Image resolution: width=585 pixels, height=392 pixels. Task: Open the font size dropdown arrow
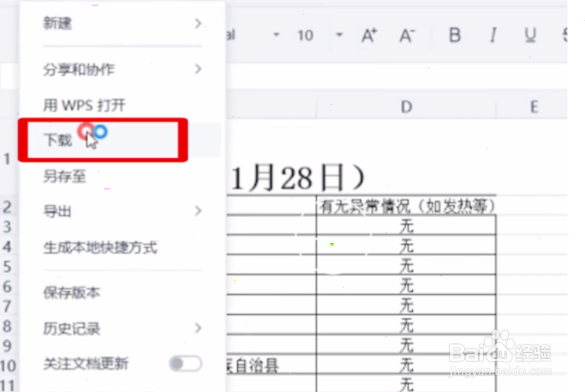339,34
